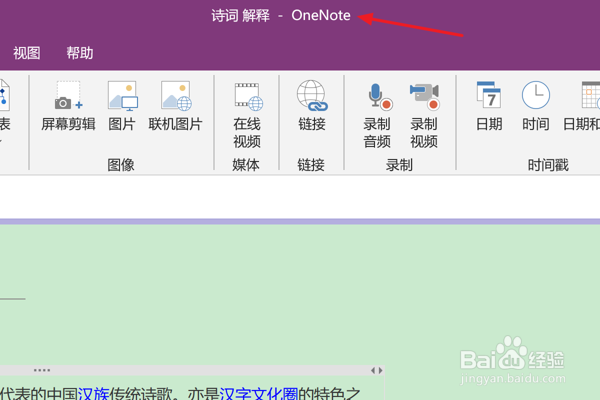
Task: Open the 视图 ribbon tab
Action: tap(27, 53)
